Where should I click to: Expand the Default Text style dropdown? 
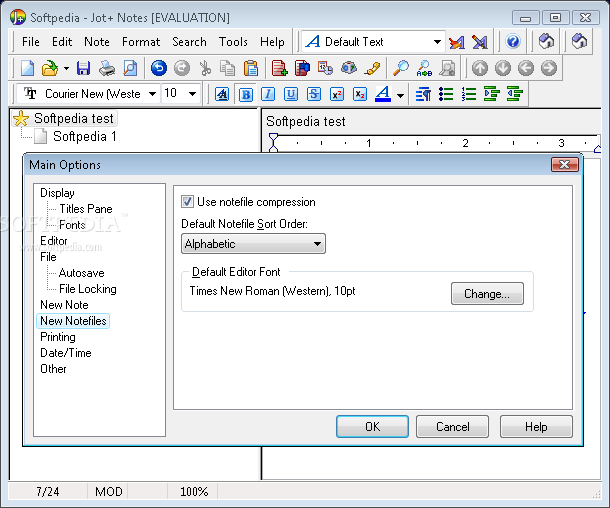click(x=437, y=42)
